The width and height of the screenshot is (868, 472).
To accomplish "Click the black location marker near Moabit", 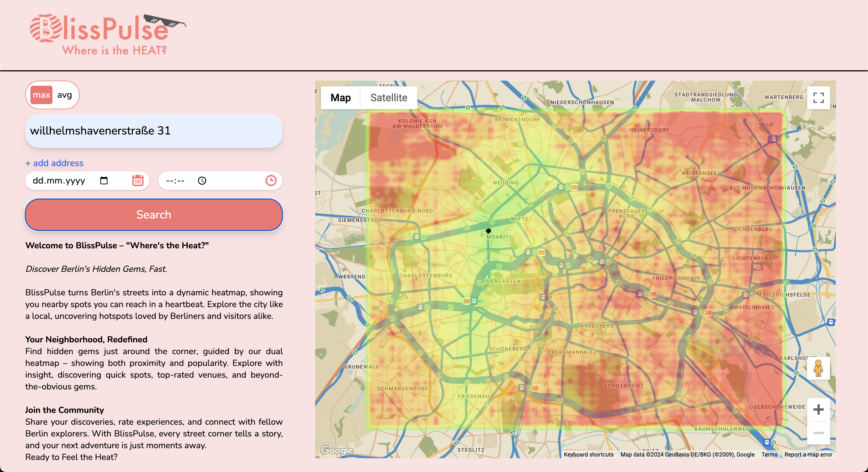I will 488,231.
